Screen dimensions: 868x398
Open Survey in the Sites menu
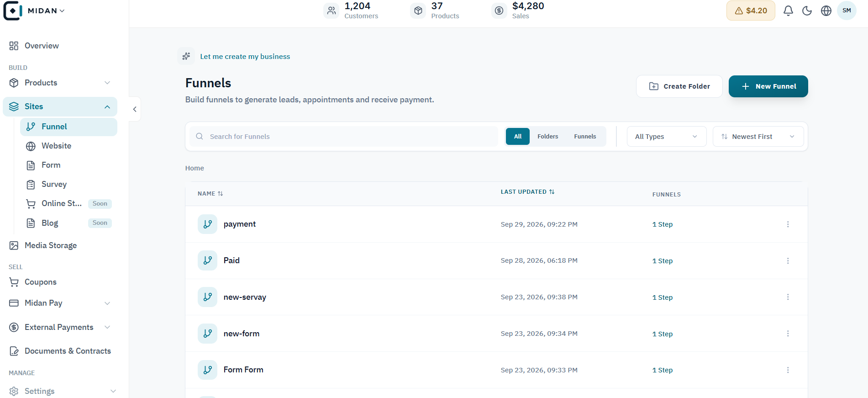[68, 184]
